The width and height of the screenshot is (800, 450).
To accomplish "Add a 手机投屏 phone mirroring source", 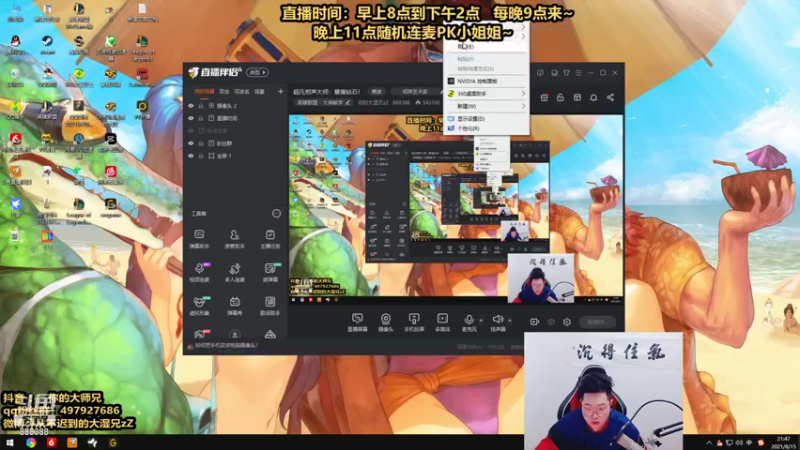I will 414,322.
